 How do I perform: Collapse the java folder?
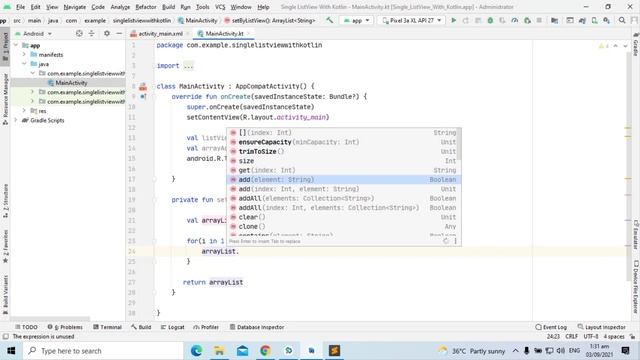click(x=24, y=64)
